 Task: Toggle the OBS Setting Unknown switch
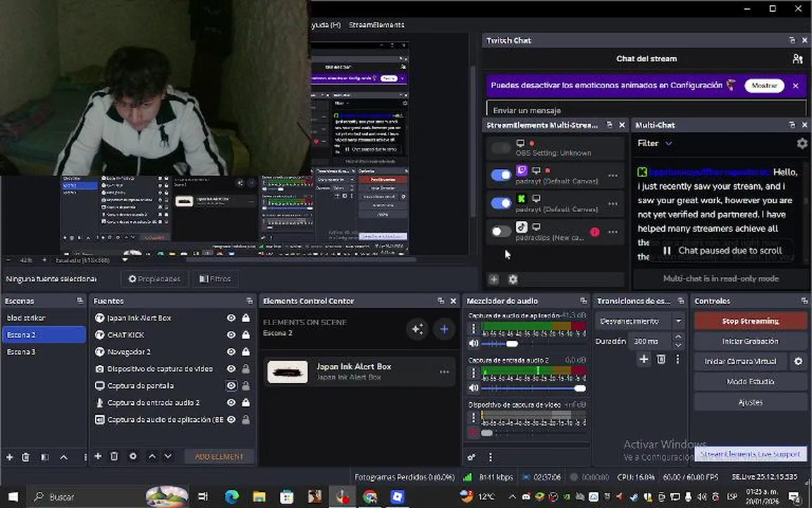point(500,147)
